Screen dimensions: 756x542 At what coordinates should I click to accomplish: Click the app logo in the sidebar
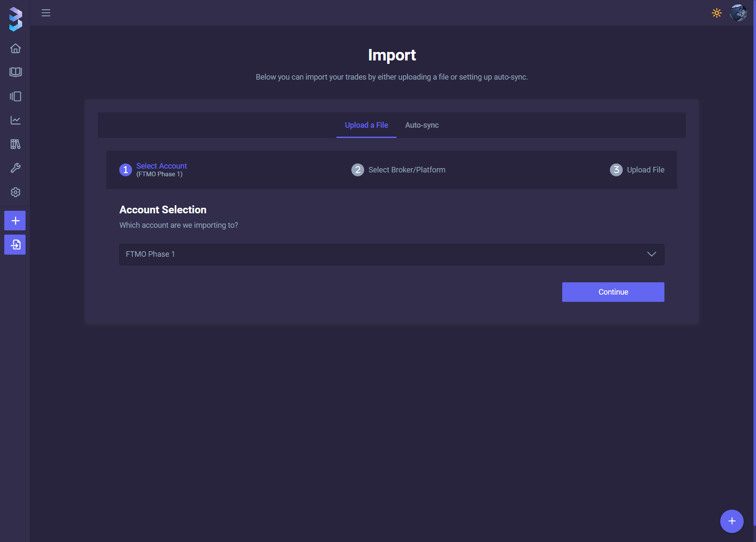pyautogui.click(x=15, y=19)
